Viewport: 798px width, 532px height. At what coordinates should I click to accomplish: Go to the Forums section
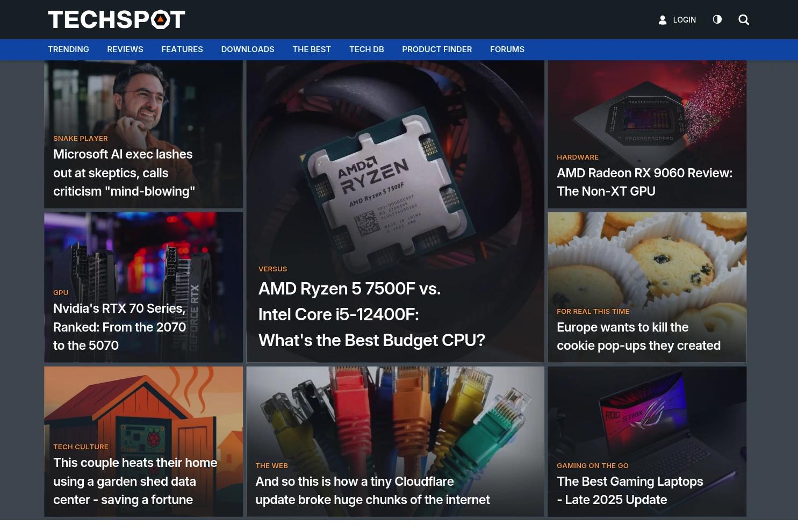507,49
